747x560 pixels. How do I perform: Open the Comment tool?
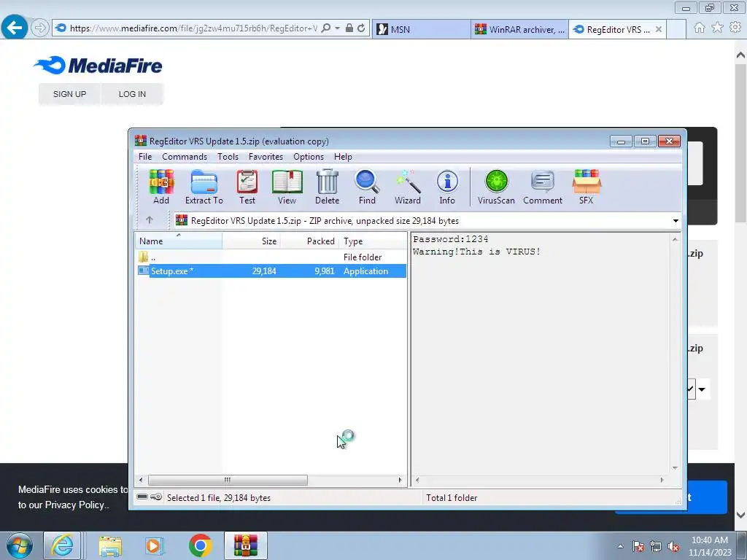[x=543, y=187]
